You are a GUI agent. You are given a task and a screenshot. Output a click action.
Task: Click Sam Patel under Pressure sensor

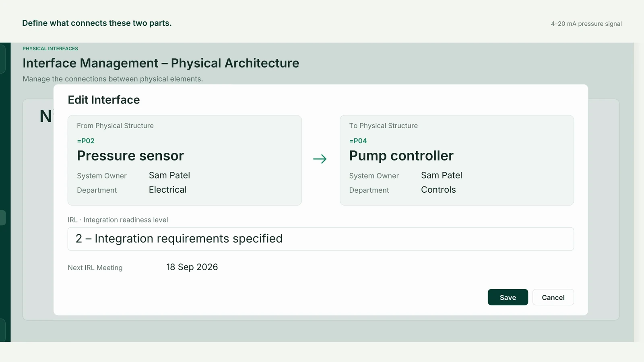(x=169, y=175)
